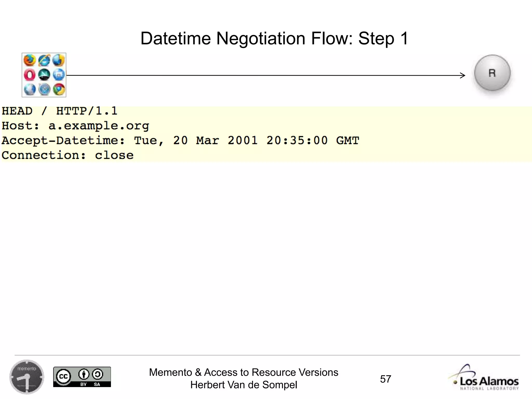This screenshot has width=532, height=399.
Task: Click 'Memento & Access to Resource Versions' footer text
Action: click(x=244, y=372)
